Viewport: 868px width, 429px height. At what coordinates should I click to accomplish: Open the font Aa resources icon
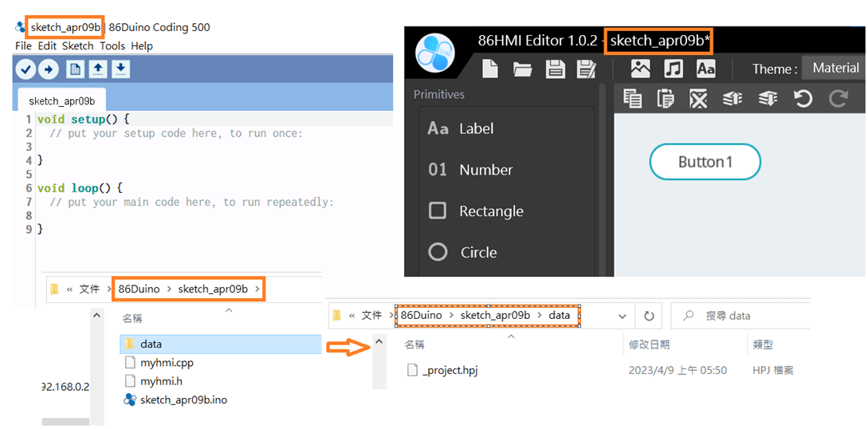[x=707, y=69]
